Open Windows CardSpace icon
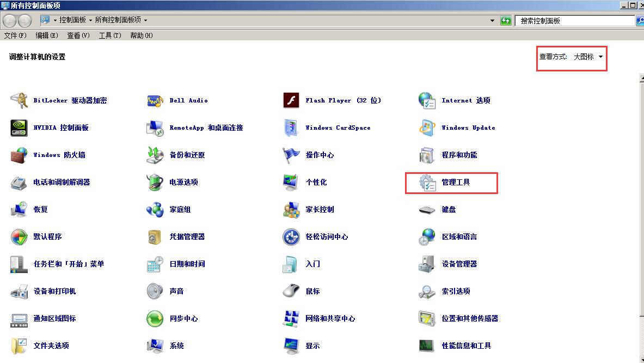This screenshot has width=644, height=363. pyautogui.click(x=291, y=128)
